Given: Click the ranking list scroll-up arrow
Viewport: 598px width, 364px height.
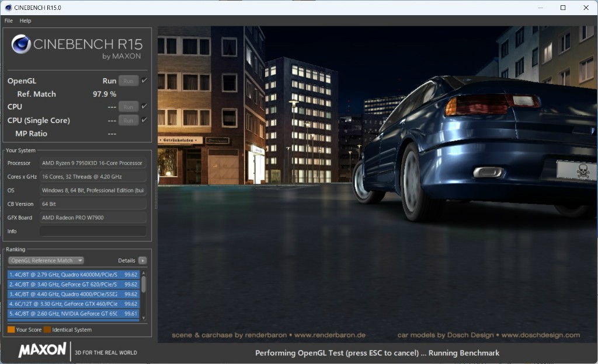Looking at the screenshot, I should point(144,273).
